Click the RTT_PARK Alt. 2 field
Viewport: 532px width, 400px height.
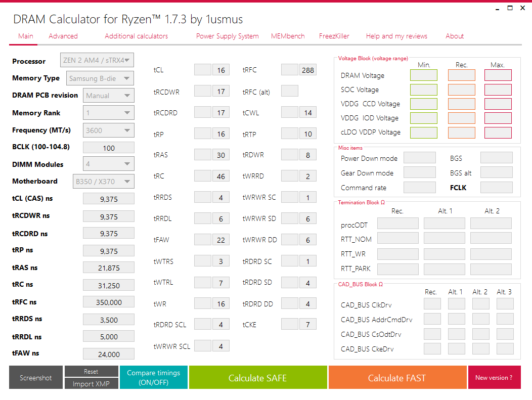pyautogui.click(x=491, y=269)
